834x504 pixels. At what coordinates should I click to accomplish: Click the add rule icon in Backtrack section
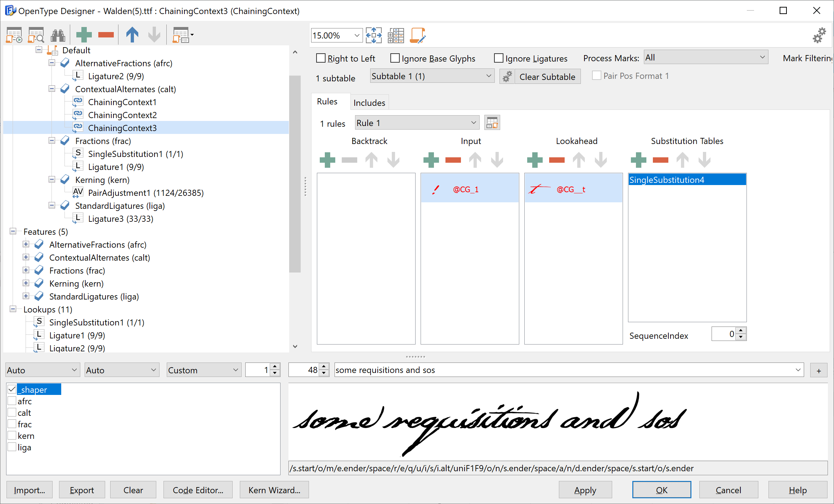pyautogui.click(x=329, y=159)
